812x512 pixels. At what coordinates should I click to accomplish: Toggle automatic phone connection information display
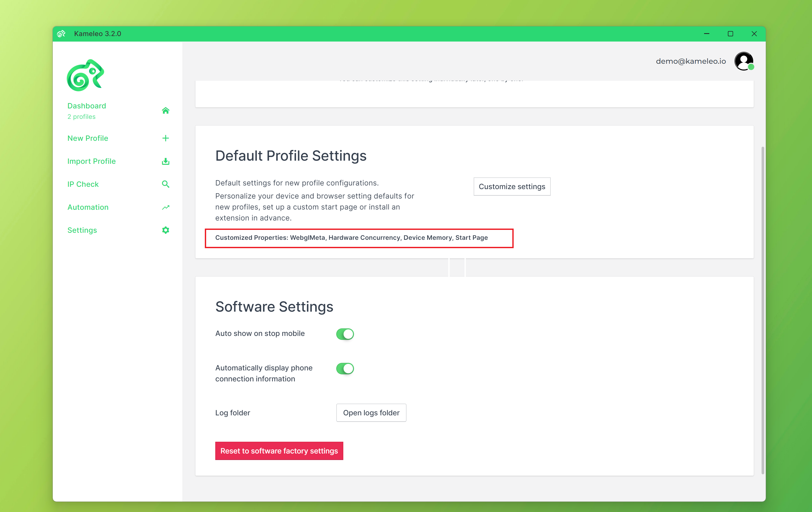(x=345, y=368)
